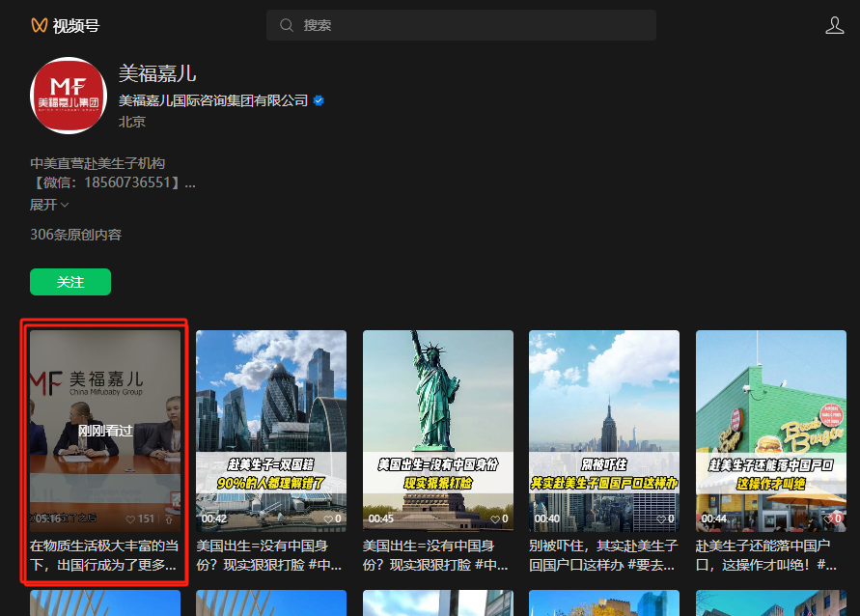Open the user account icon
The width and height of the screenshot is (860, 616).
click(x=834, y=25)
